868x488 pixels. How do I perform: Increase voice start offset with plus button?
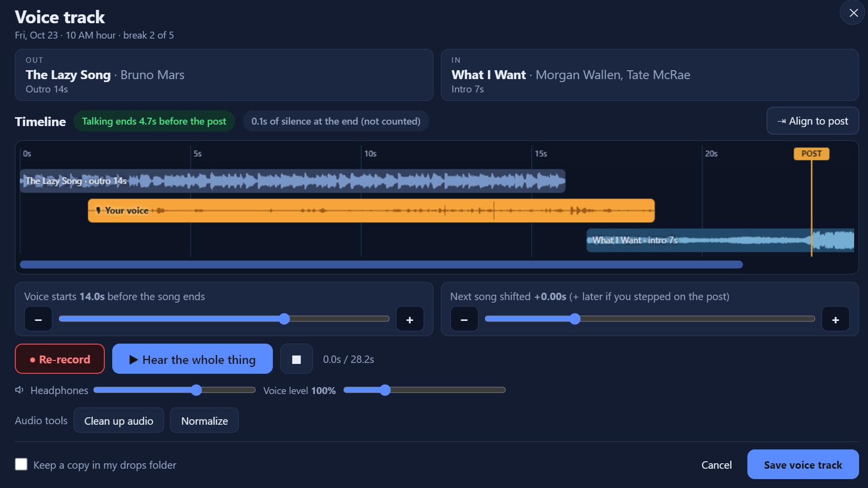click(410, 319)
